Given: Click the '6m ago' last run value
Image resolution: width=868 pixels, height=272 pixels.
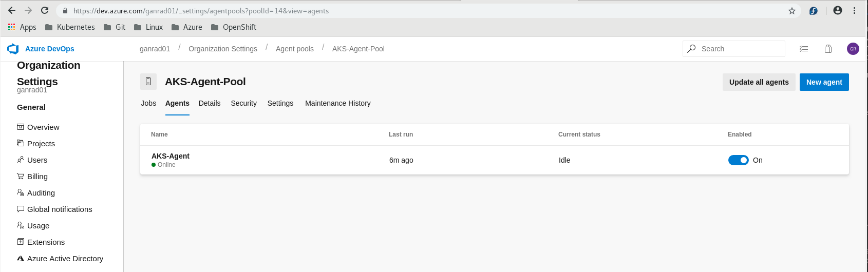Looking at the screenshot, I should pyautogui.click(x=401, y=160).
